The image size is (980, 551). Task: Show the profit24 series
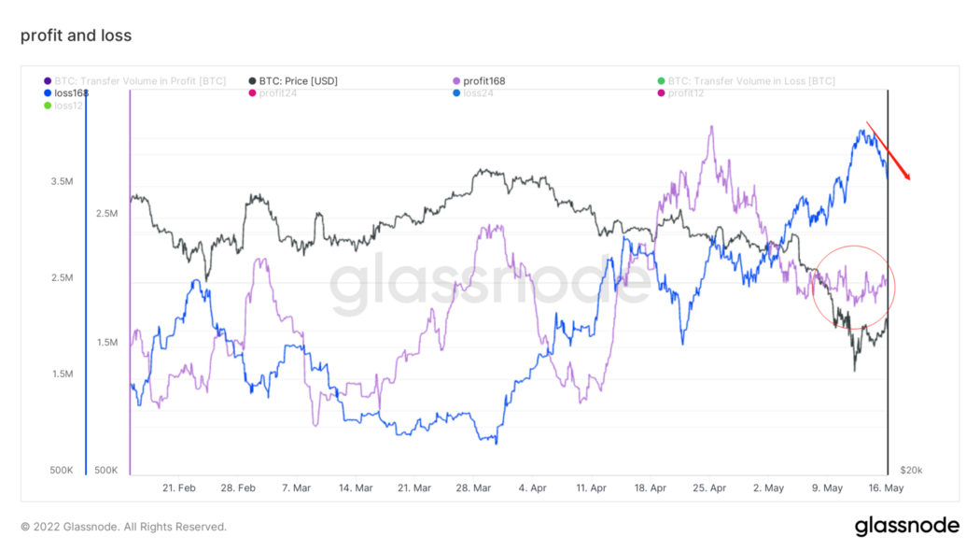[278, 93]
